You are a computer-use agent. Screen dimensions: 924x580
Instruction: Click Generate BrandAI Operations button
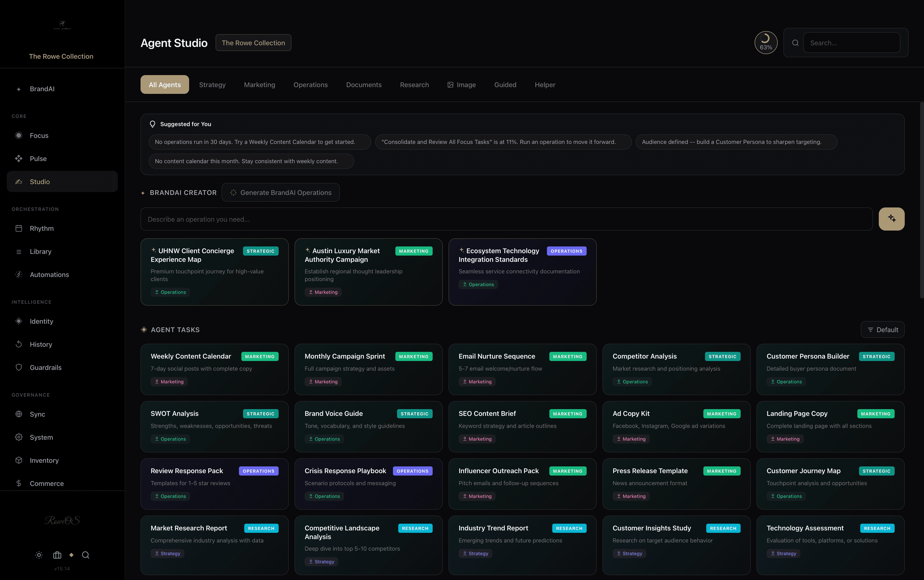280,192
